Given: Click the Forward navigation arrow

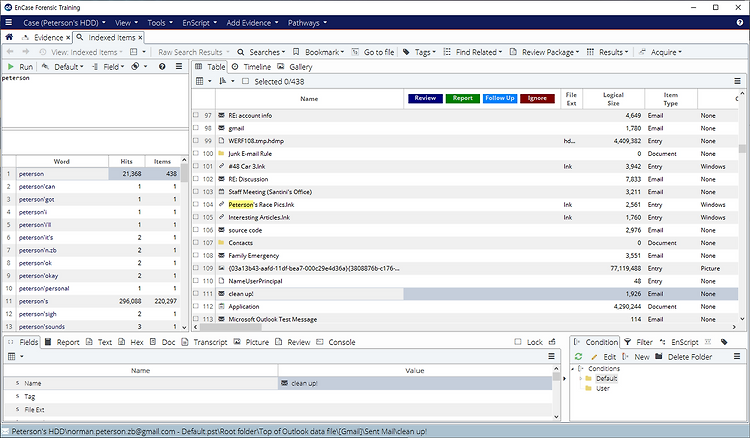Looking at the screenshot, I should coord(26,52).
